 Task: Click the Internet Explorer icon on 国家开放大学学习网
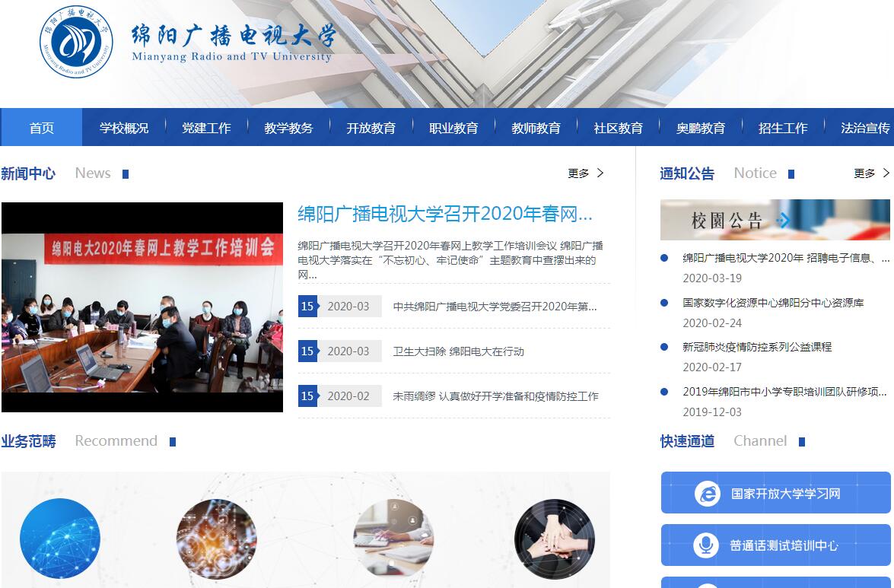(x=707, y=494)
